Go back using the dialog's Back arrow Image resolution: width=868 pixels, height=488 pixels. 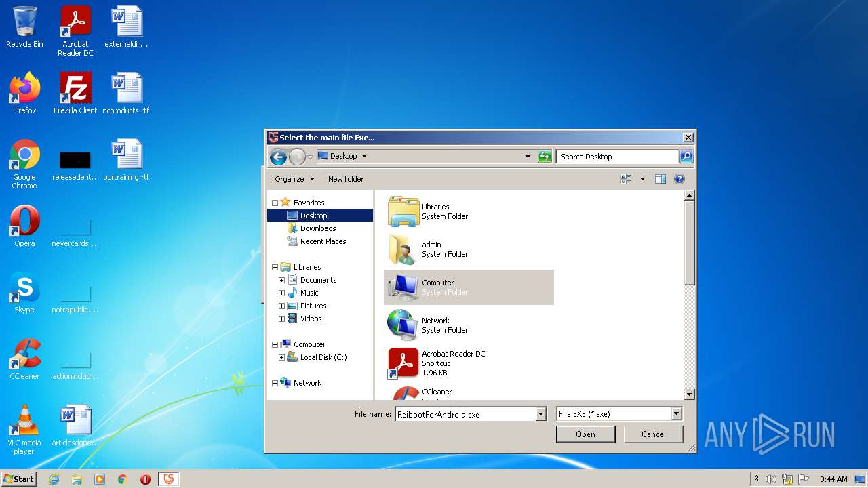pyautogui.click(x=277, y=157)
